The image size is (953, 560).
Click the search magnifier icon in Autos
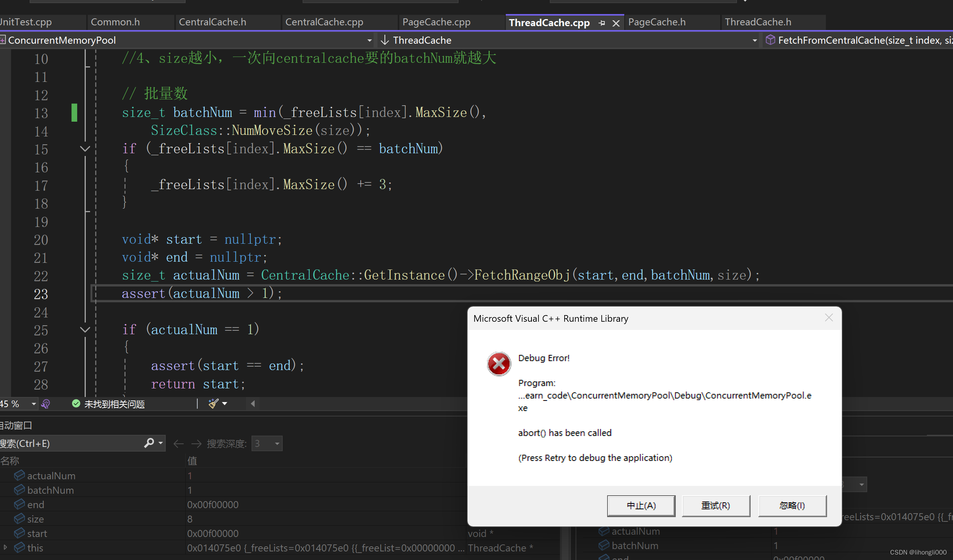click(x=149, y=443)
